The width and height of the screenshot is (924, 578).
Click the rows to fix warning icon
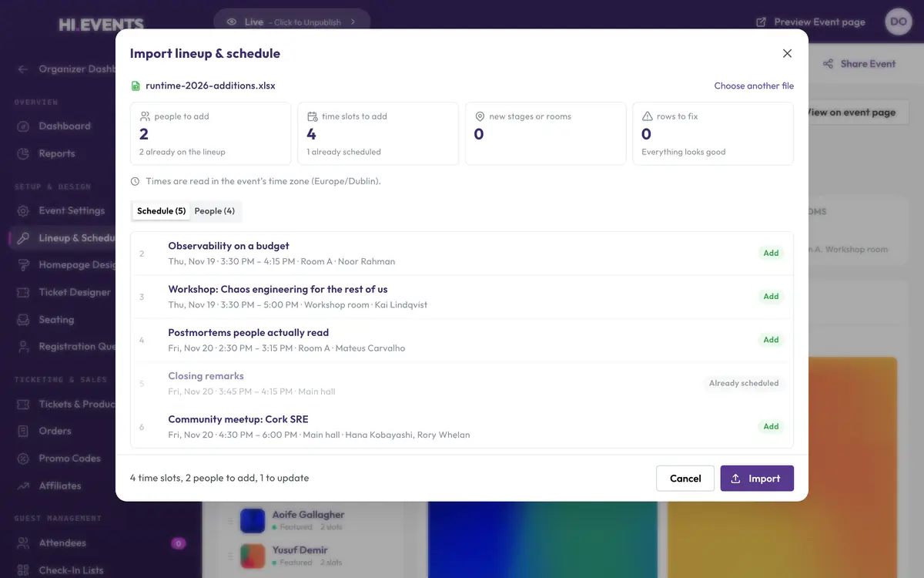point(648,116)
